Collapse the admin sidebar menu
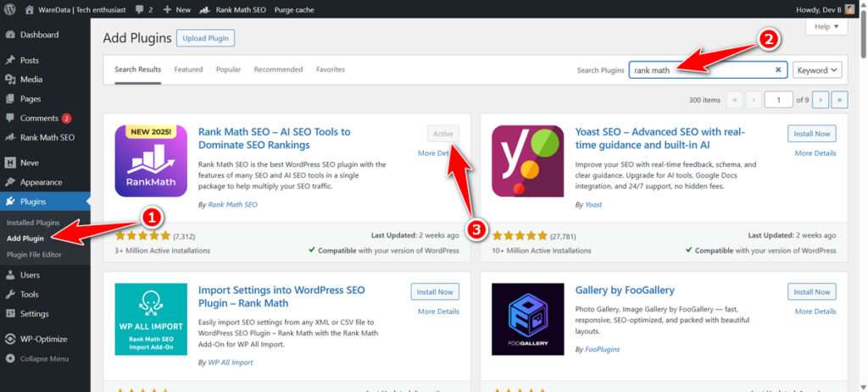868x392 pixels. pyautogui.click(x=46, y=358)
